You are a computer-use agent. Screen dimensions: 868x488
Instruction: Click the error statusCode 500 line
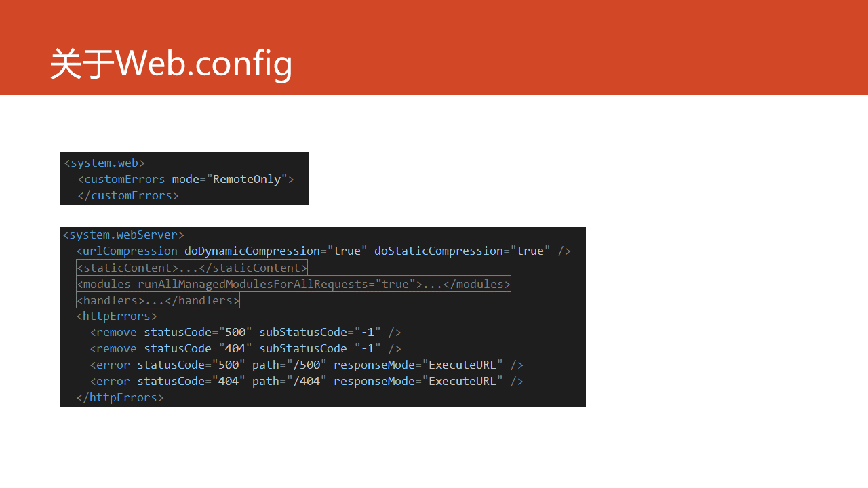[x=307, y=365]
